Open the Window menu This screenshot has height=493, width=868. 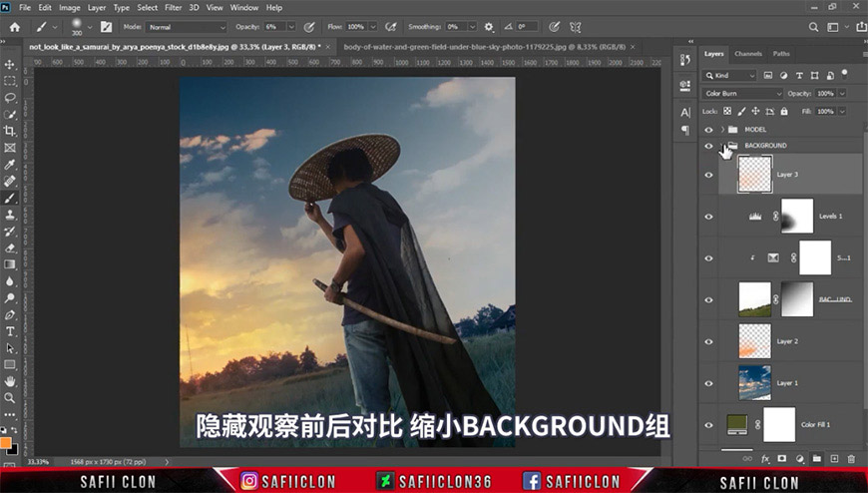point(244,8)
